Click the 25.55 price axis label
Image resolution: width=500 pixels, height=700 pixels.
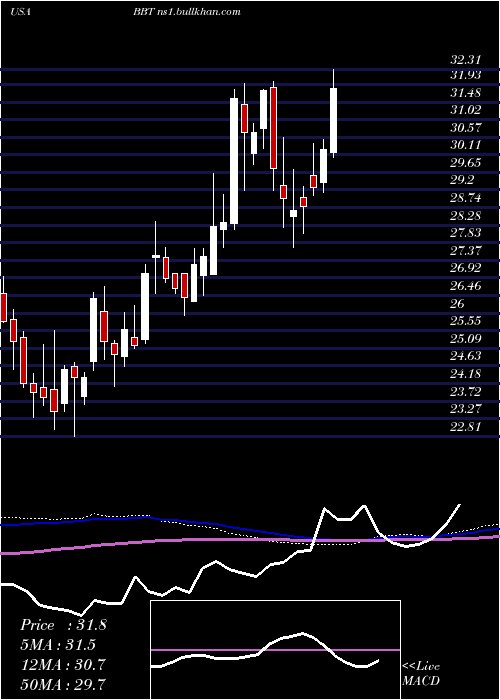pyautogui.click(x=466, y=321)
